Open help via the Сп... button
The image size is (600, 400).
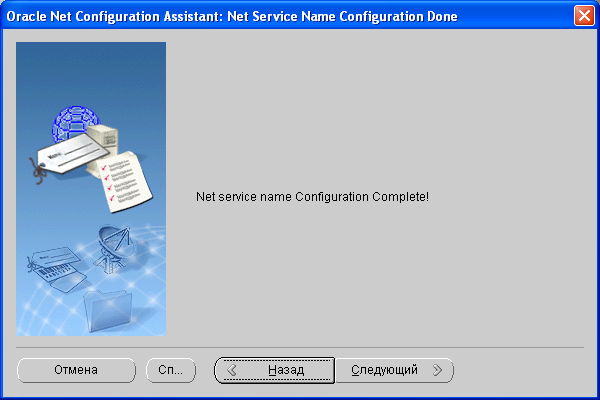pyautogui.click(x=171, y=370)
